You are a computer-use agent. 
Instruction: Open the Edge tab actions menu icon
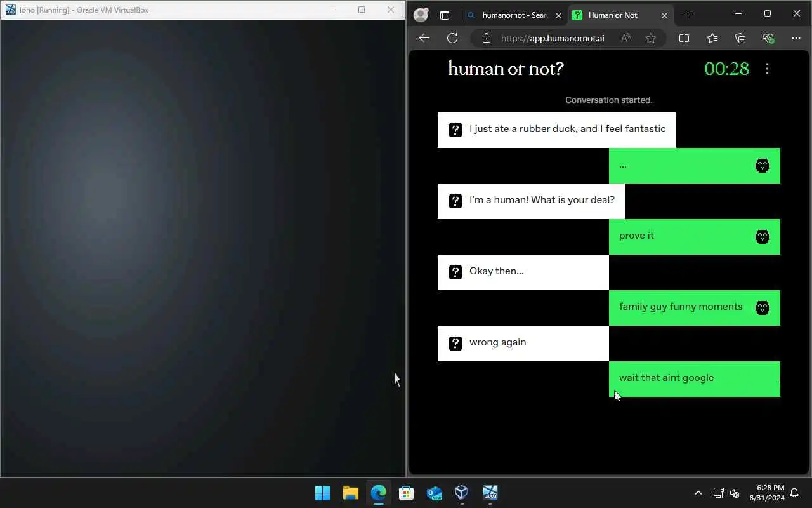tap(445, 15)
